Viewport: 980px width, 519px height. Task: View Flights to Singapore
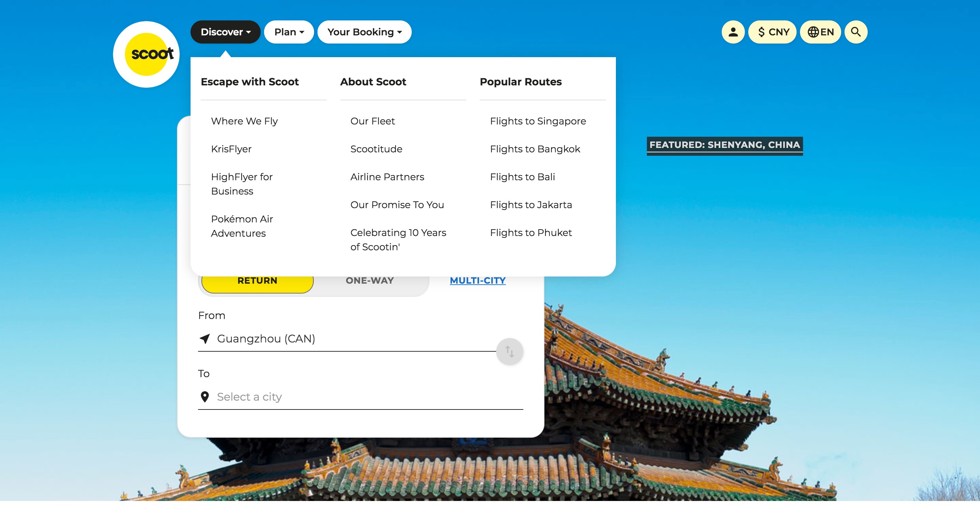point(538,121)
